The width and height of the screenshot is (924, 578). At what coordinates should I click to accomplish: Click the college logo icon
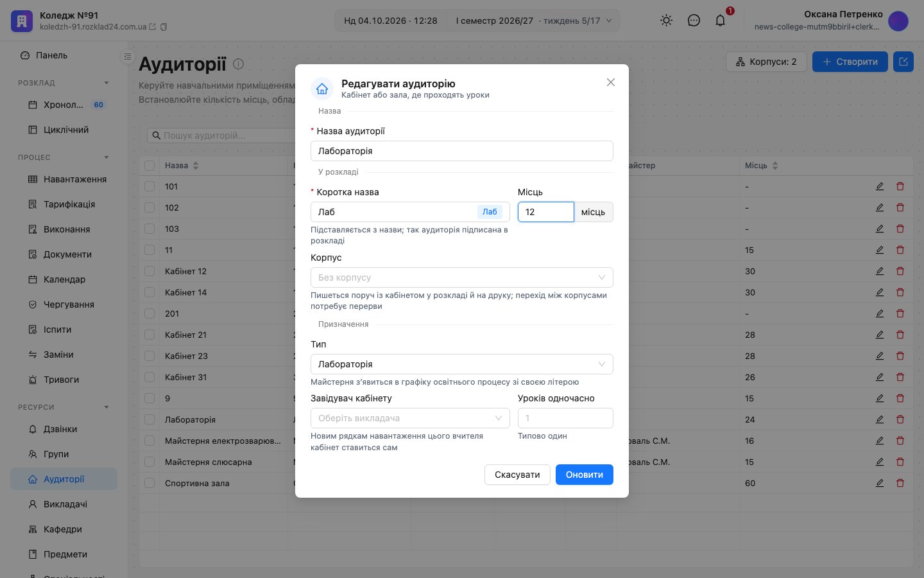22,21
